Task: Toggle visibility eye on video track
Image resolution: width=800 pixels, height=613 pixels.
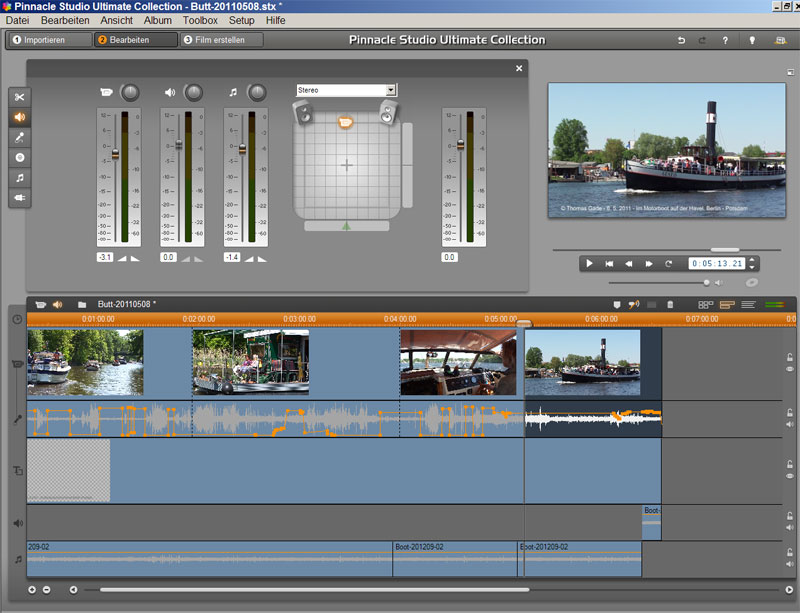Action: [x=789, y=369]
